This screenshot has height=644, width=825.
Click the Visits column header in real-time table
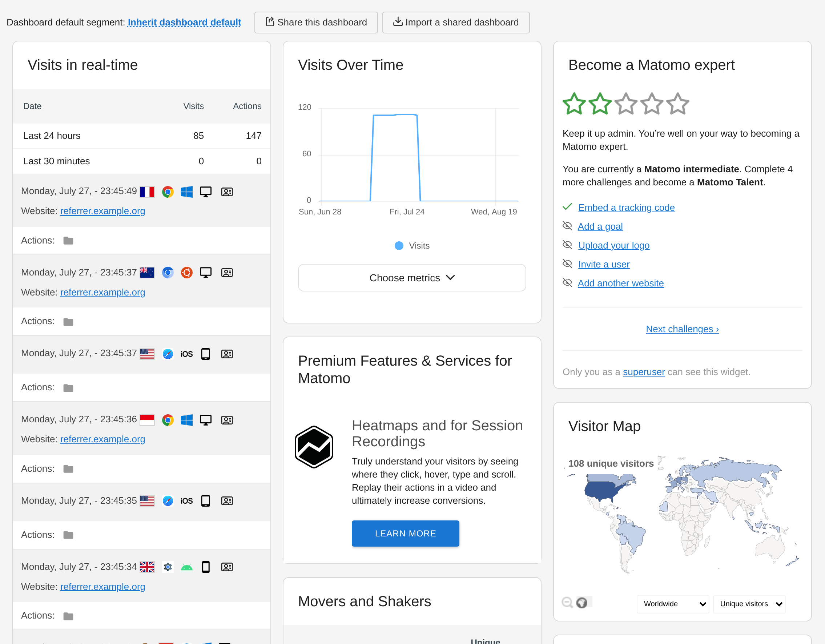tap(193, 106)
